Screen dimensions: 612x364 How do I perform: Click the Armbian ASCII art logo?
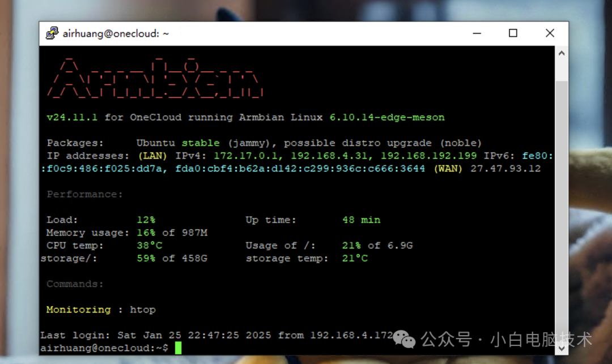point(155,77)
